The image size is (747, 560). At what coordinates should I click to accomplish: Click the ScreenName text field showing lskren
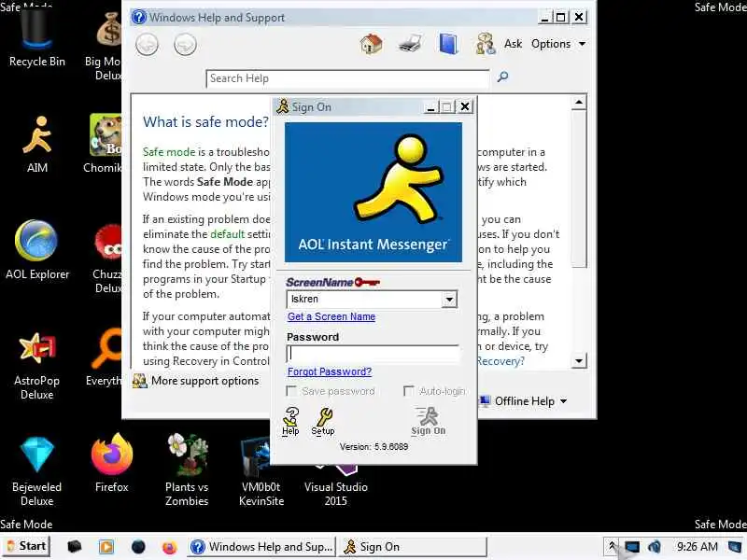click(x=364, y=300)
